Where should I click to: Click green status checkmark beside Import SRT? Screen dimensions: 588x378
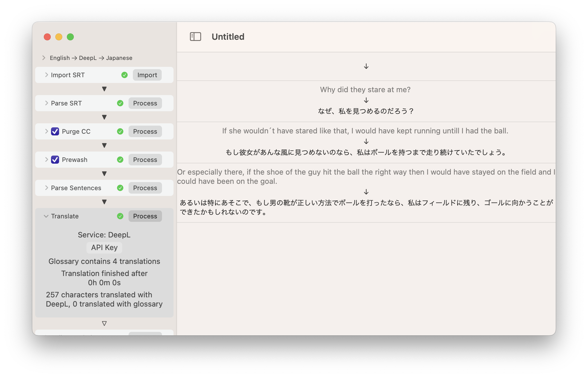(125, 75)
